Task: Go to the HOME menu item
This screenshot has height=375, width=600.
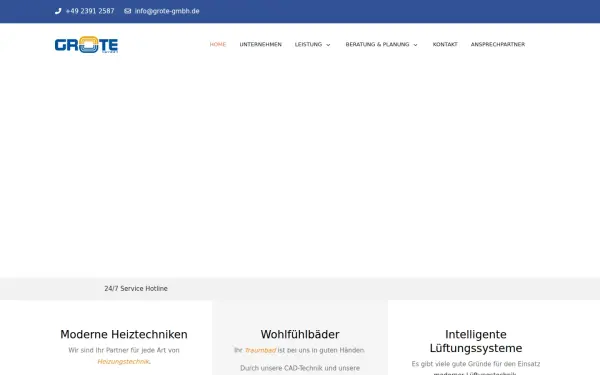Action: (218, 44)
